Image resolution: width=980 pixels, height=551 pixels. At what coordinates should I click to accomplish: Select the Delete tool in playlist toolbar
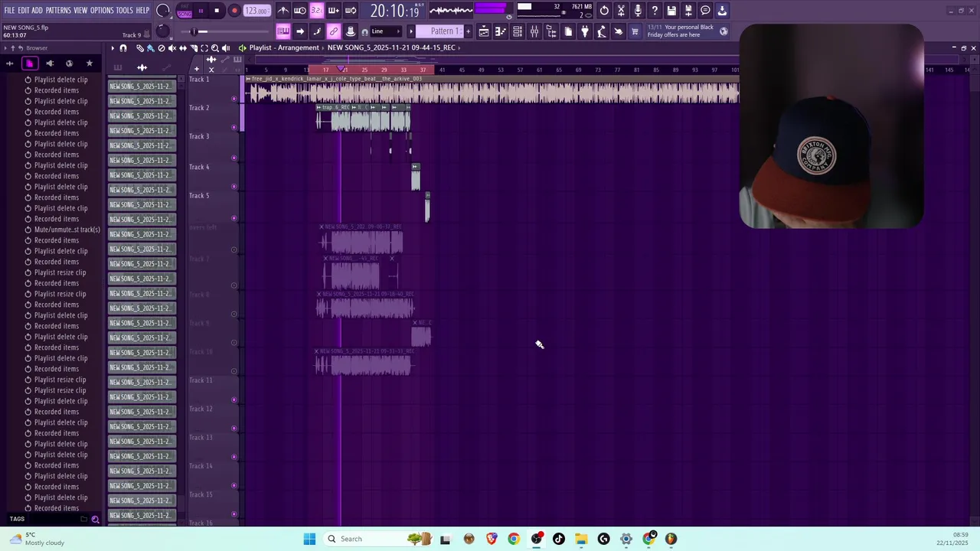point(161,48)
